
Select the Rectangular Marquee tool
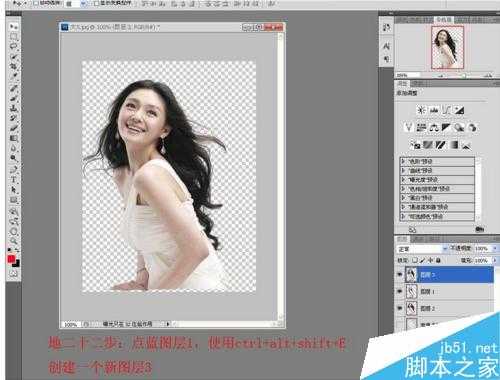coord(14,37)
